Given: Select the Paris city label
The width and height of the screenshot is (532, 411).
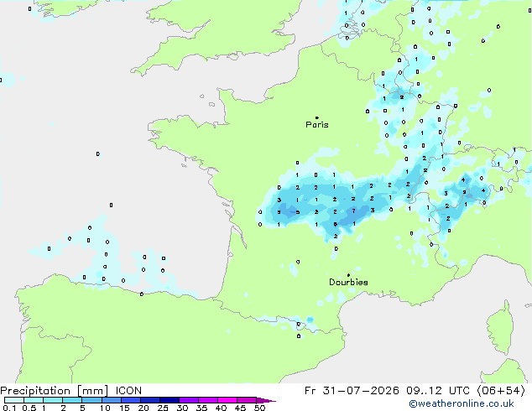Looking at the screenshot, I should point(317,125).
